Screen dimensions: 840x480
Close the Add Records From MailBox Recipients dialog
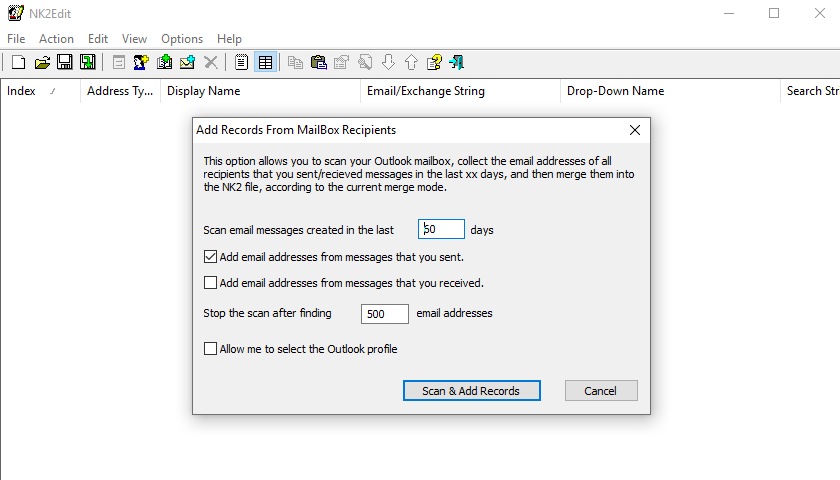(x=635, y=130)
